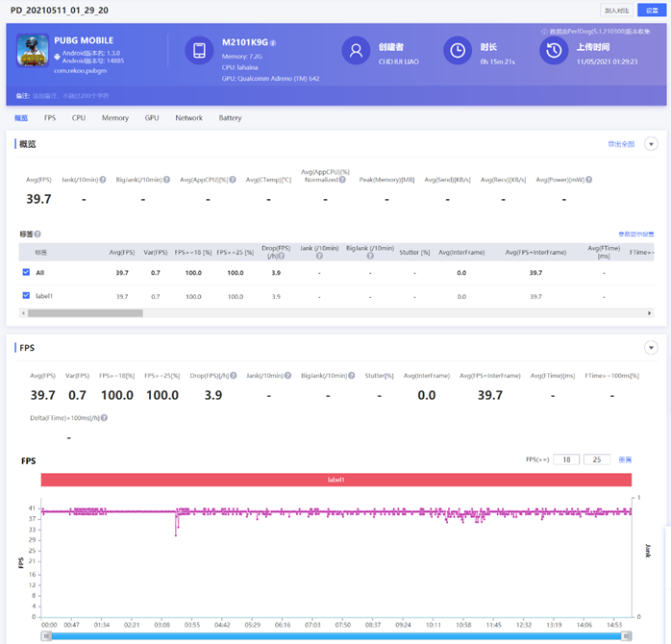671x644 pixels.
Task: Collapse the FPS section panel
Action: tap(651, 347)
